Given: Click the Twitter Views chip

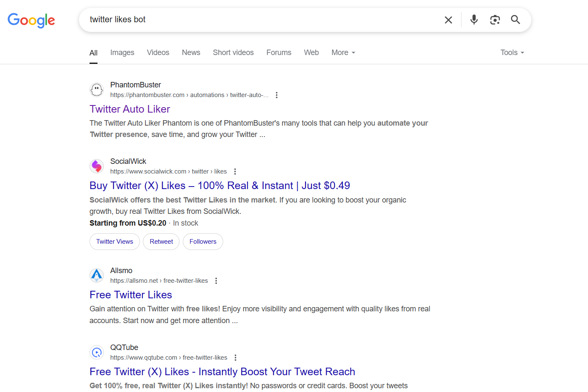Looking at the screenshot, I should tap(115, 242).
